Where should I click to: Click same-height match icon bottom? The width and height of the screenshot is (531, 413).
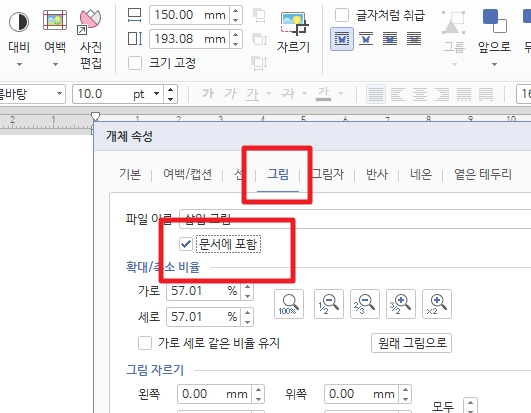(x=259, y=63)
